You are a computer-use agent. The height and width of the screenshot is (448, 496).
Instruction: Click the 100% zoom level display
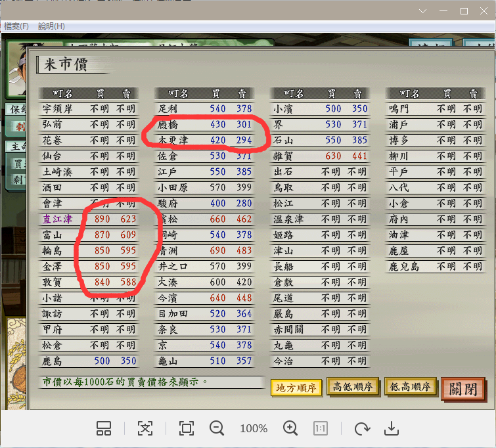(x=254, y=428)
